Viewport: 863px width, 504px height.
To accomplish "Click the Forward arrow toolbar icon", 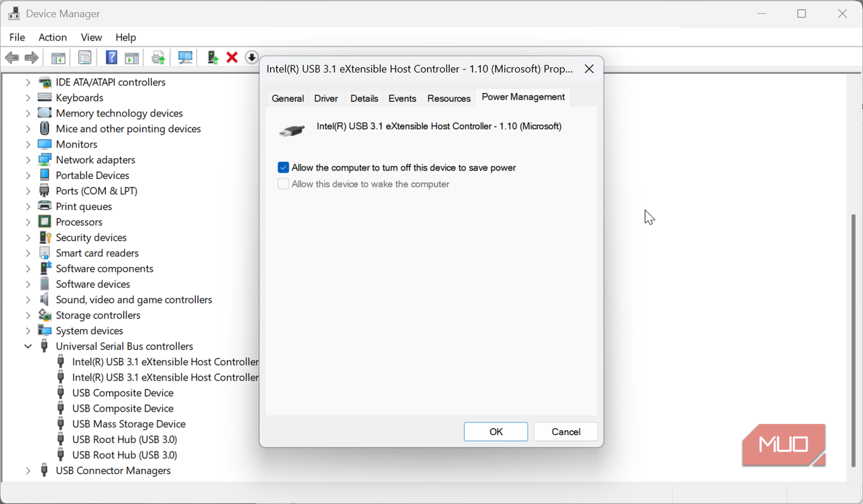I will 32,57.
